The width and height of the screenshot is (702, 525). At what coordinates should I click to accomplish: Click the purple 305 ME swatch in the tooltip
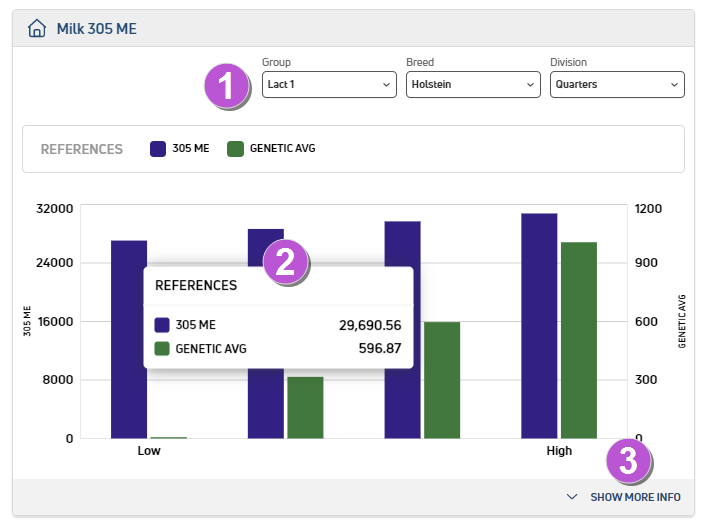162,325
